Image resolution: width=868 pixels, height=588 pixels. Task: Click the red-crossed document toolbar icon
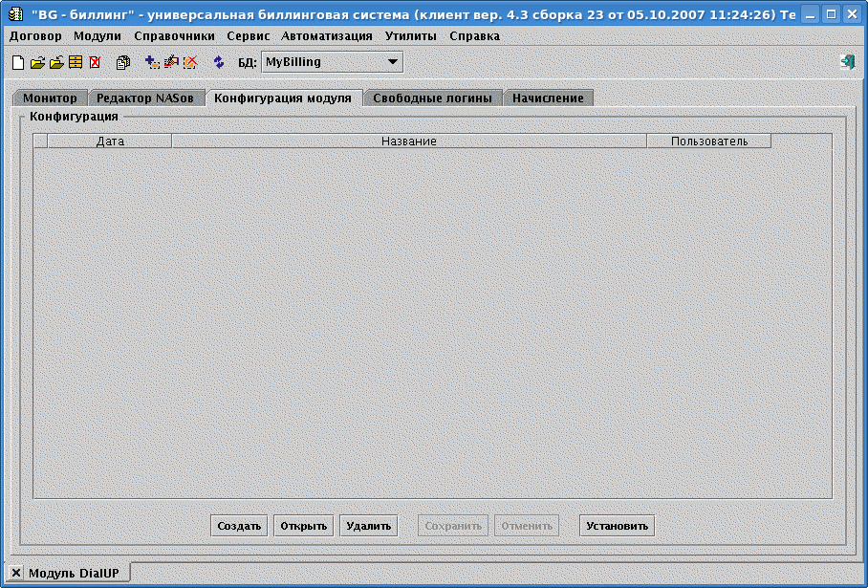(x=95, y=62)
